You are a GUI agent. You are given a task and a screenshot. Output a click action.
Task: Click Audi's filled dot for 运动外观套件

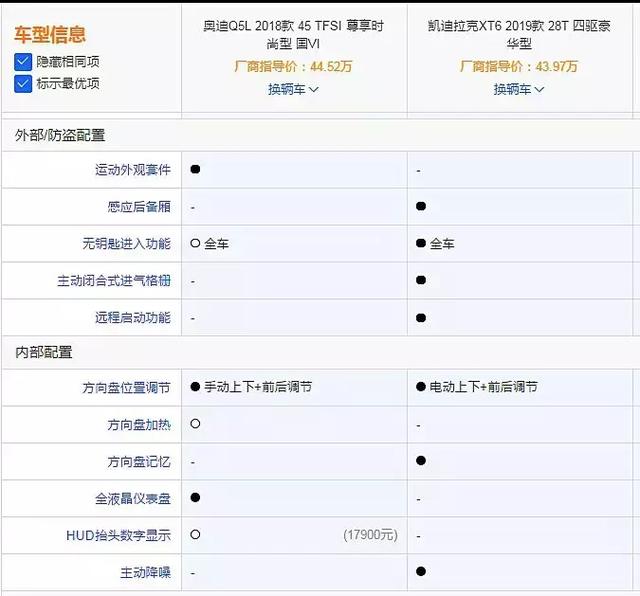[195, 169]
